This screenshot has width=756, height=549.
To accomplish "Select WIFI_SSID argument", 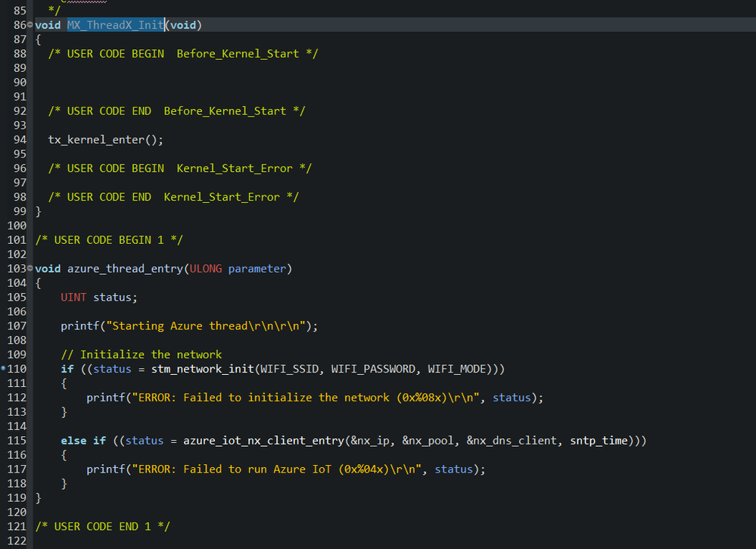I will [x=290, y=369].
